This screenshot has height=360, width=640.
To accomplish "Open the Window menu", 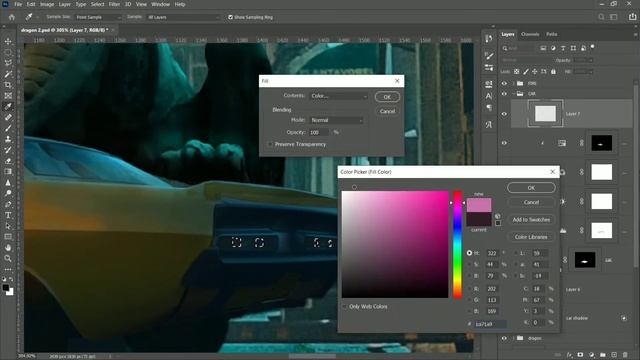I will pyautogui.click(x=160, y=4).
